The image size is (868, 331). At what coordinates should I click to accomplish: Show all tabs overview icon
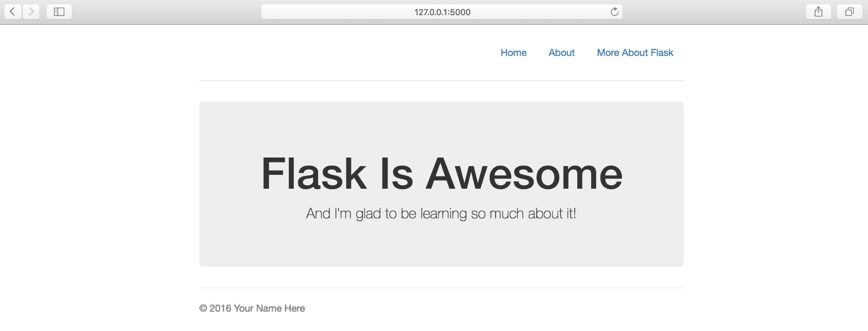pyautogui.click(x=849, y=12)
